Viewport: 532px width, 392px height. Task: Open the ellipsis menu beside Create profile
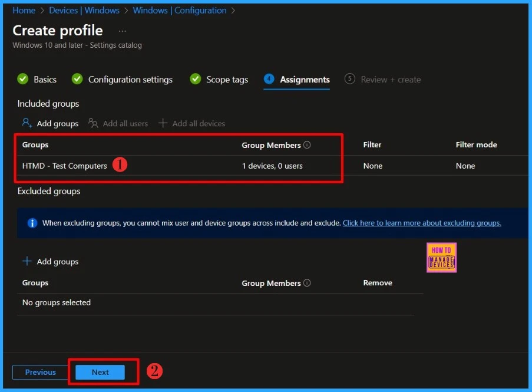[123, 31]
